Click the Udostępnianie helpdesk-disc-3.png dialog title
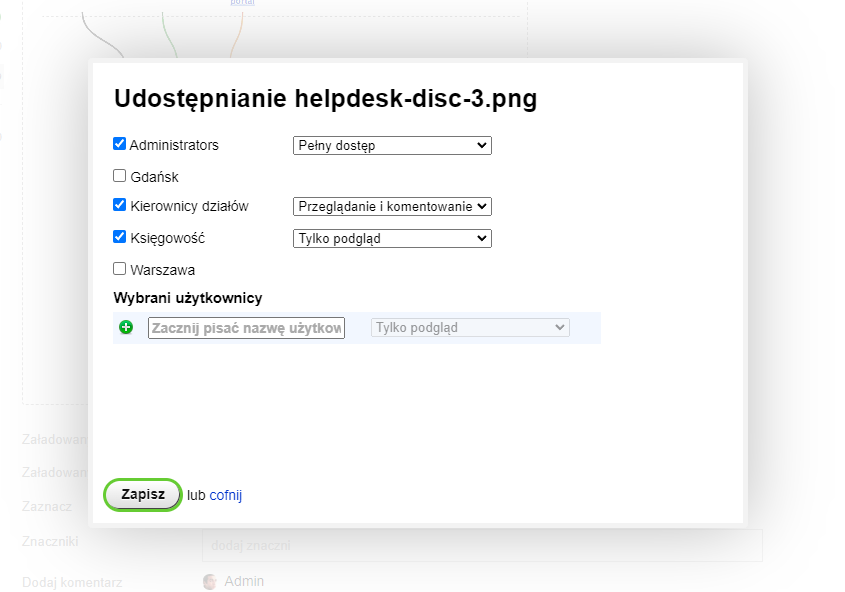This screenshot has width=845, height=592. tap(326, 98)
